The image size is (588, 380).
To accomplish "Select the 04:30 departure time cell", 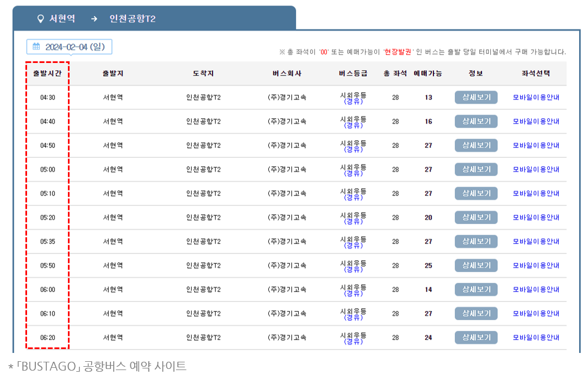I will pyautogui.click(x=47, y=98).
